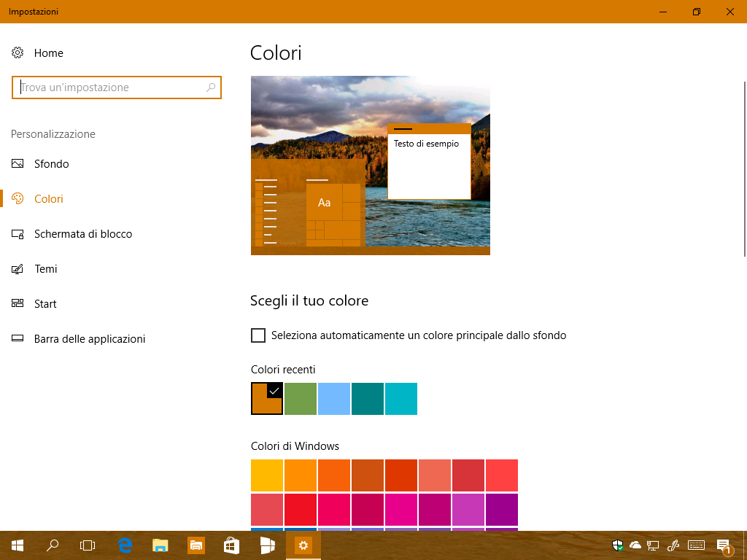Go back to Home
The height and width of the screenshot is (560, 747).
[x=49, y=52]
